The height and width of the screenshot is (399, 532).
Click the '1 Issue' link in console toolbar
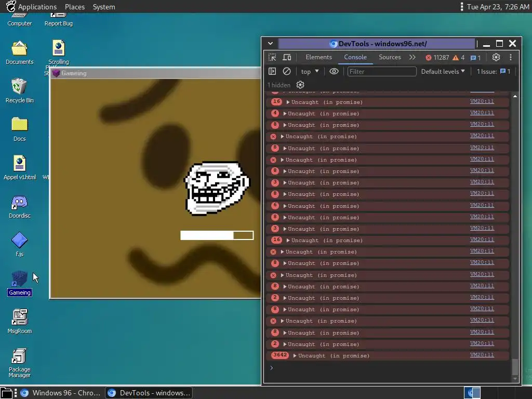(x=494, y=71)
